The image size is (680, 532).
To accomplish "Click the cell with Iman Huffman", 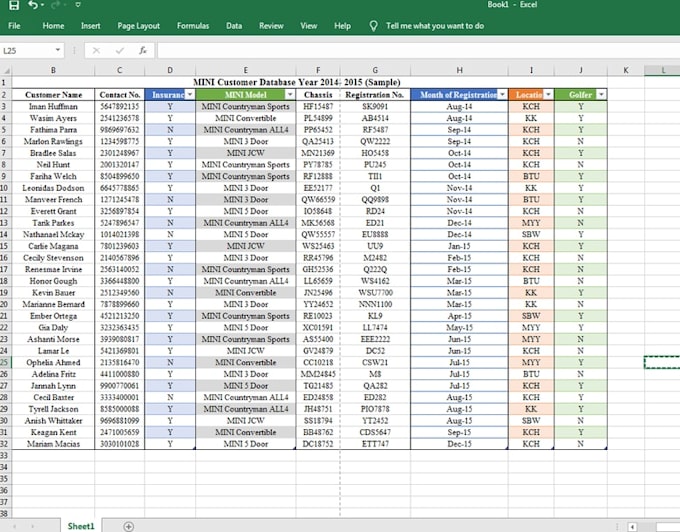I will [53, 107].
